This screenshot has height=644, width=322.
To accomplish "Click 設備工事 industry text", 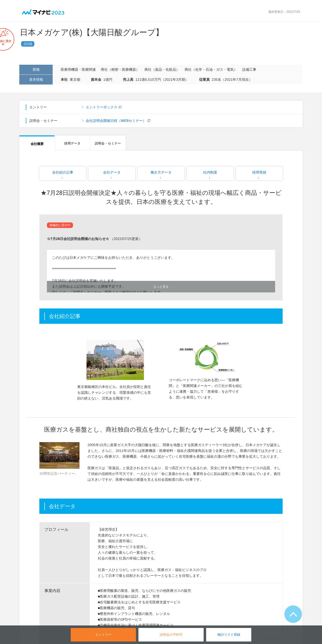I will (x=249, y=69).
